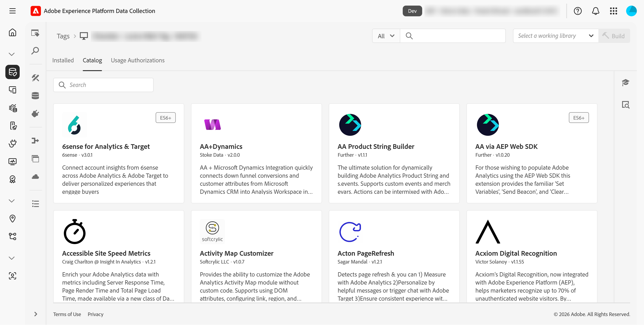Screen dimensions: 644x325
Task: Open the stacked windows icon in the Tags sidebar
Action: (35, 159)
